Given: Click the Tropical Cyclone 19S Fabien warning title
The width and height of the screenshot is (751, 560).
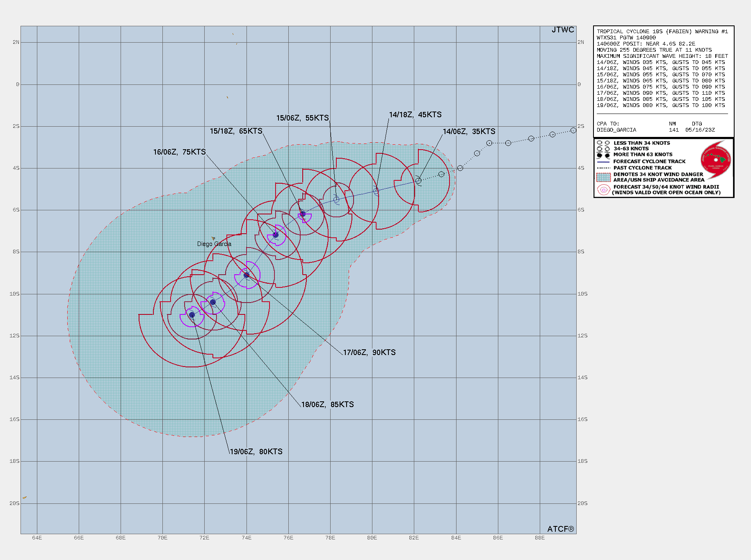Looking at the screenshot, I should [662, 32].
